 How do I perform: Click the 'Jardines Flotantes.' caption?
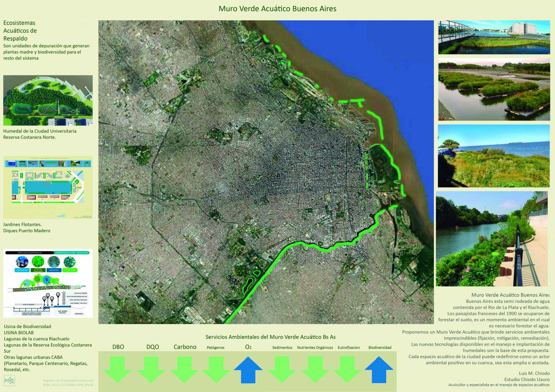(22, 224)
